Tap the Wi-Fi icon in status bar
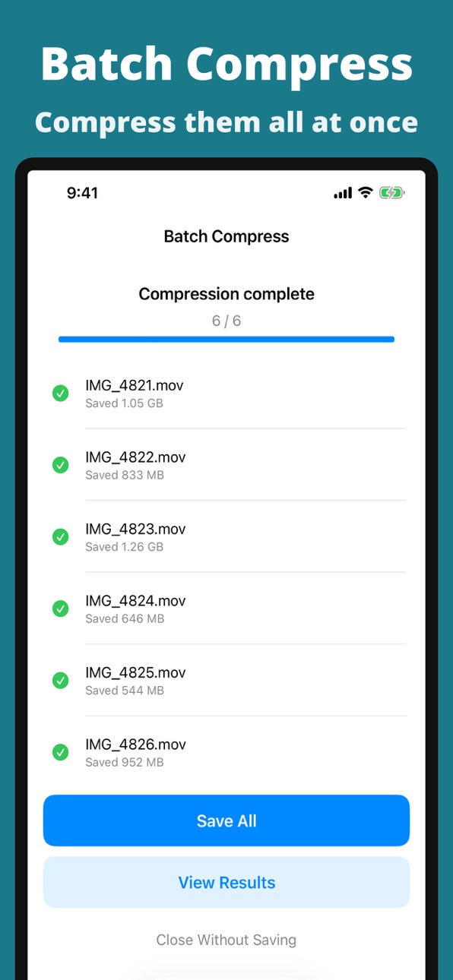Image resolution: width=453 pixels, height=980 pixels. [x=365, y=193]
